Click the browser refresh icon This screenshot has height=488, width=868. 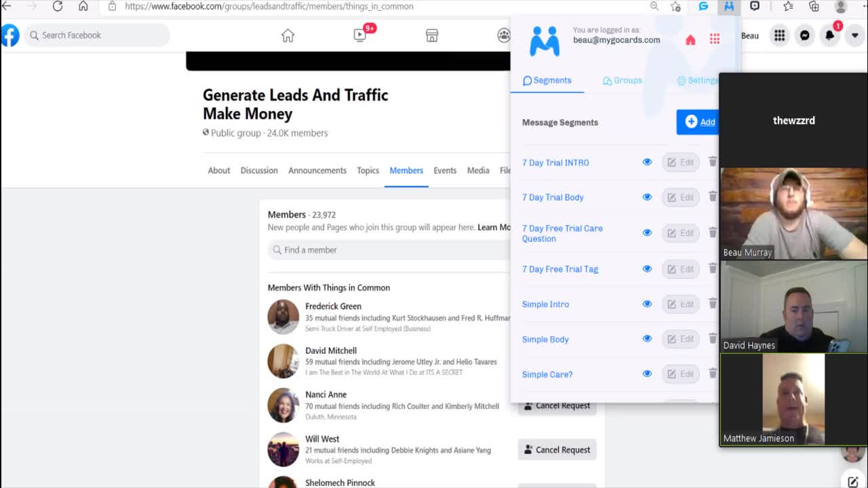click(x=58, y=6)
